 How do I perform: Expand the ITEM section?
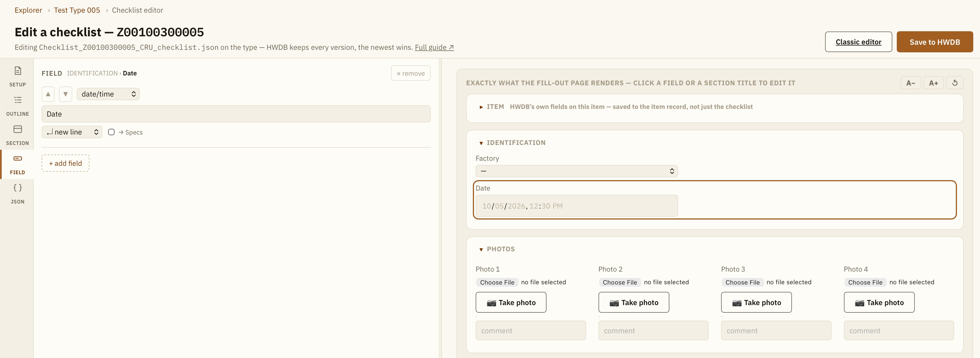point(481,107)
